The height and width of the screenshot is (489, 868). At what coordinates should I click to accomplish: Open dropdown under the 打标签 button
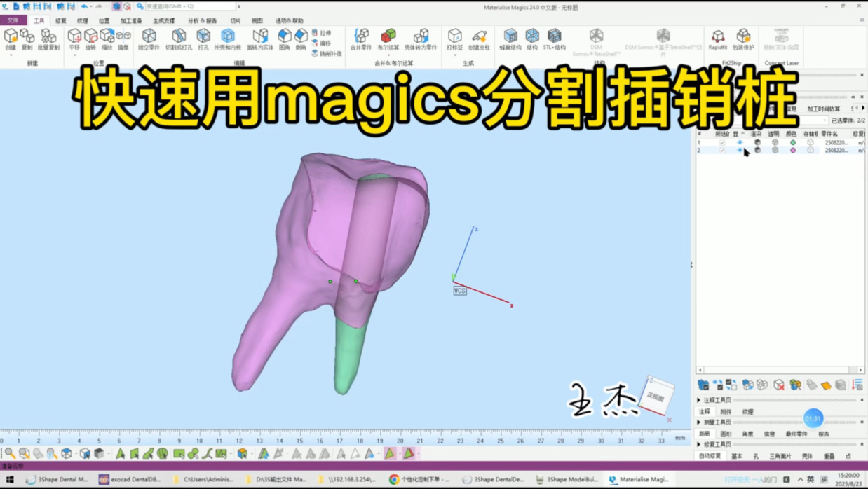coord(455,55)
